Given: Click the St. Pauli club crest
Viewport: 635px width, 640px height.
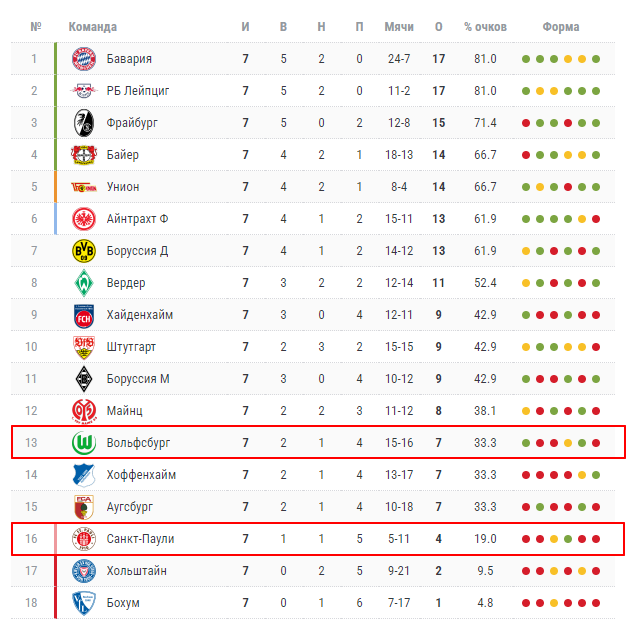Looking at the screenshot, I should pyautogui.click(x=83, y=539).
